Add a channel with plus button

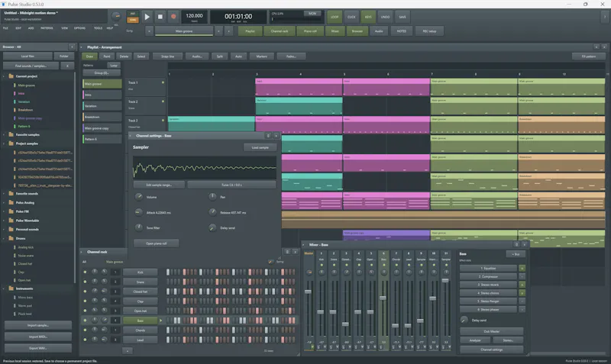(x=128, y=351)
